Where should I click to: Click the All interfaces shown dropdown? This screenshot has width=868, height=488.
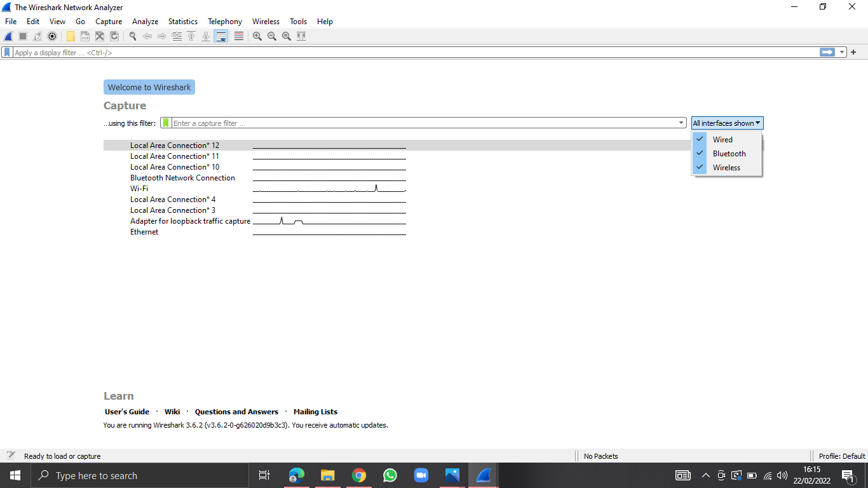(727, 123)
